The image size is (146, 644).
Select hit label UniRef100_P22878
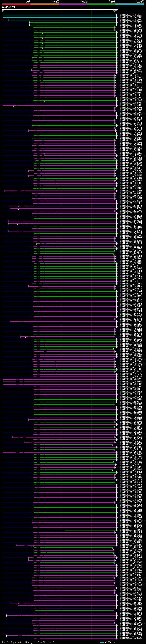[131, 75]
